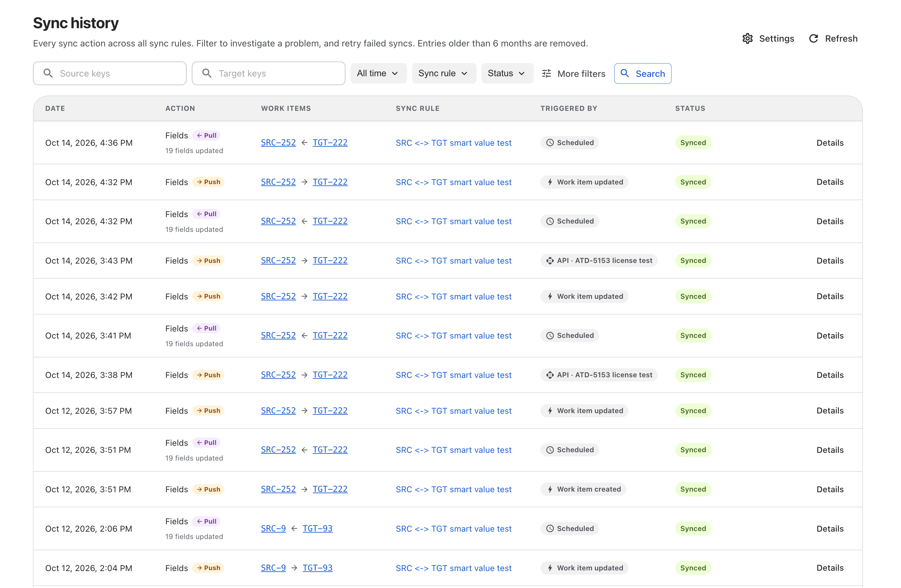Click Push badge for Oct 12 3:57 PM row
This screenshot has width=901, height=588.
[x=208, y=411]
